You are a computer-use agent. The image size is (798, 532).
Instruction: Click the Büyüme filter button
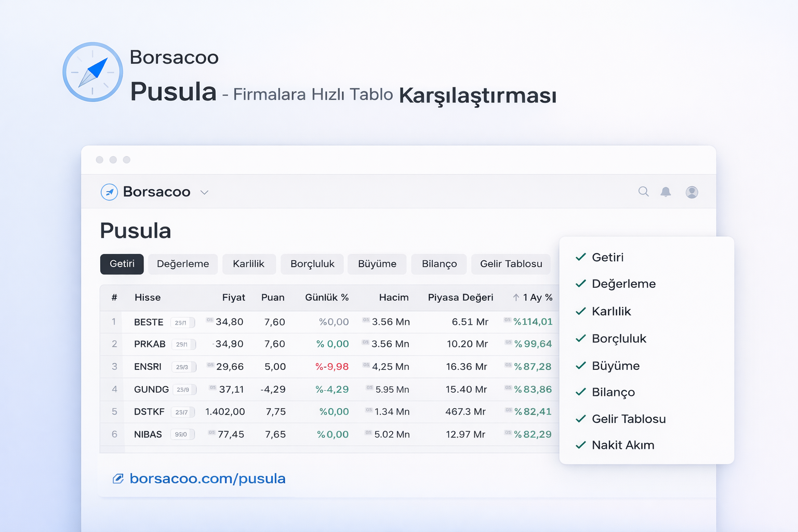(x=377, y=264)
